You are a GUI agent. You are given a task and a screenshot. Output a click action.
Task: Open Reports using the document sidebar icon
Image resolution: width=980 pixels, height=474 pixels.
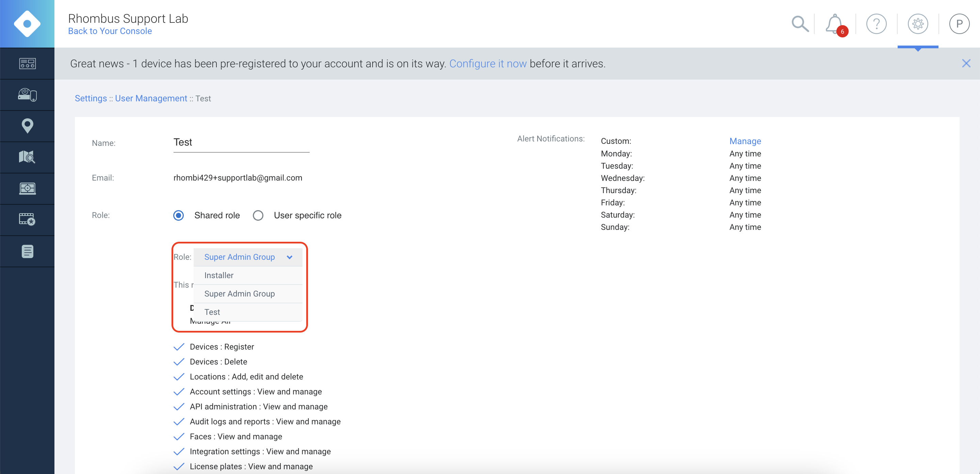(27, 251)
